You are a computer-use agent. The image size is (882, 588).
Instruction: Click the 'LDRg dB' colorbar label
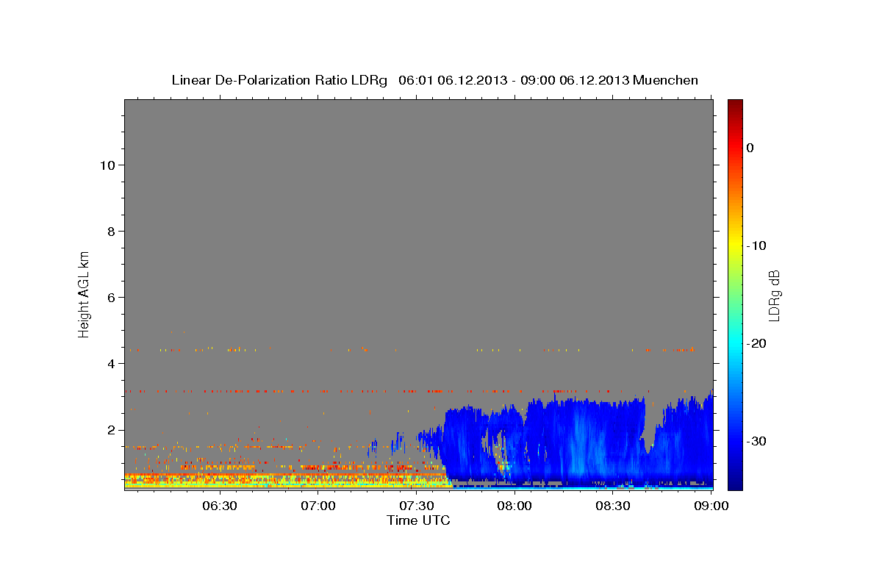[774, 295]
